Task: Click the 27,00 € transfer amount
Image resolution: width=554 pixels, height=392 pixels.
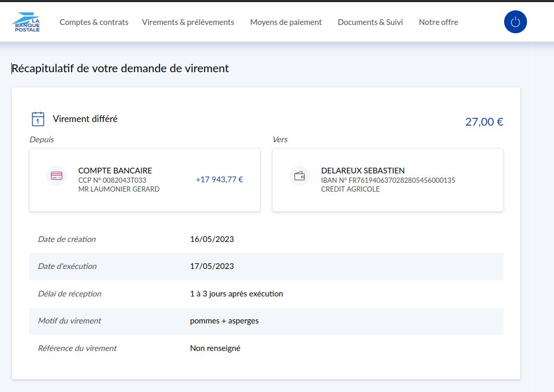Action: click(484, 122)
